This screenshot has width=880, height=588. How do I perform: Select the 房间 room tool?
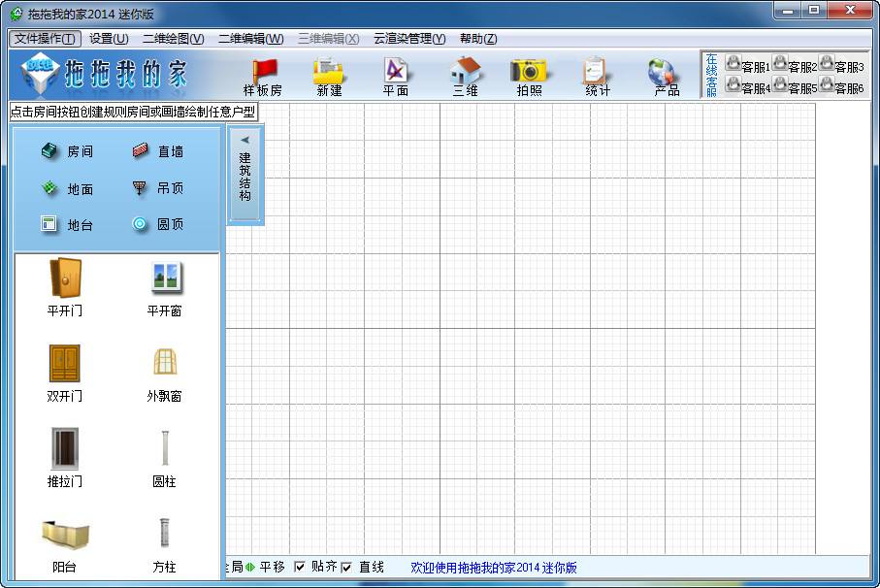point(67,151)
